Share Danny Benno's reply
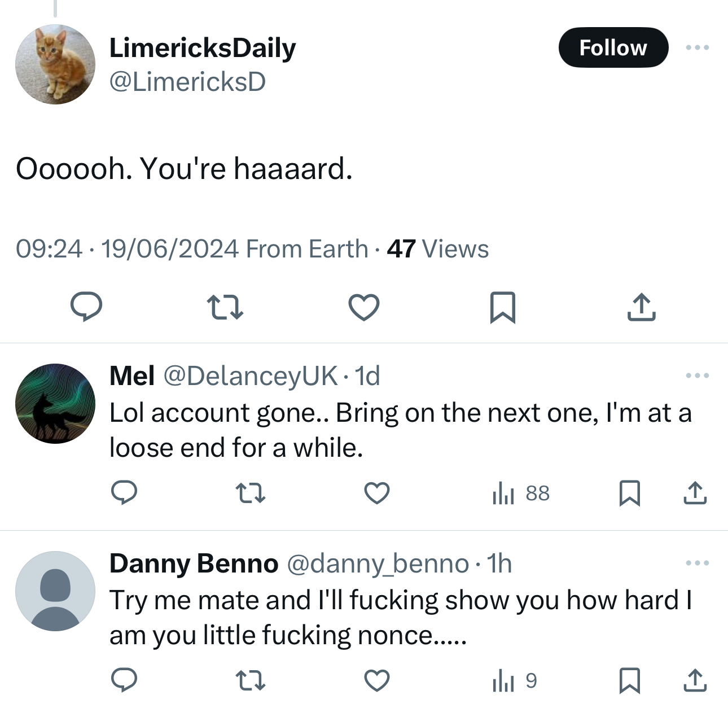 695,680
